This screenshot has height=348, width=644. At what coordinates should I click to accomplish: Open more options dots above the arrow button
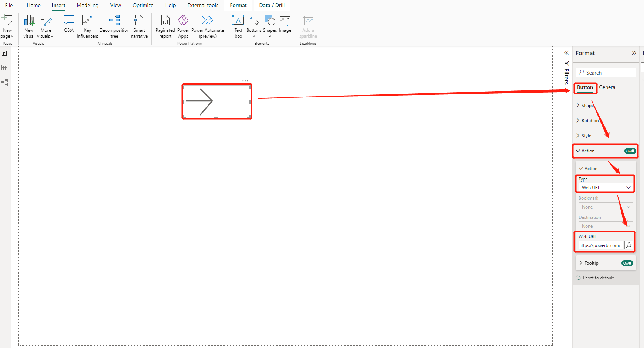tap(245, 81)
